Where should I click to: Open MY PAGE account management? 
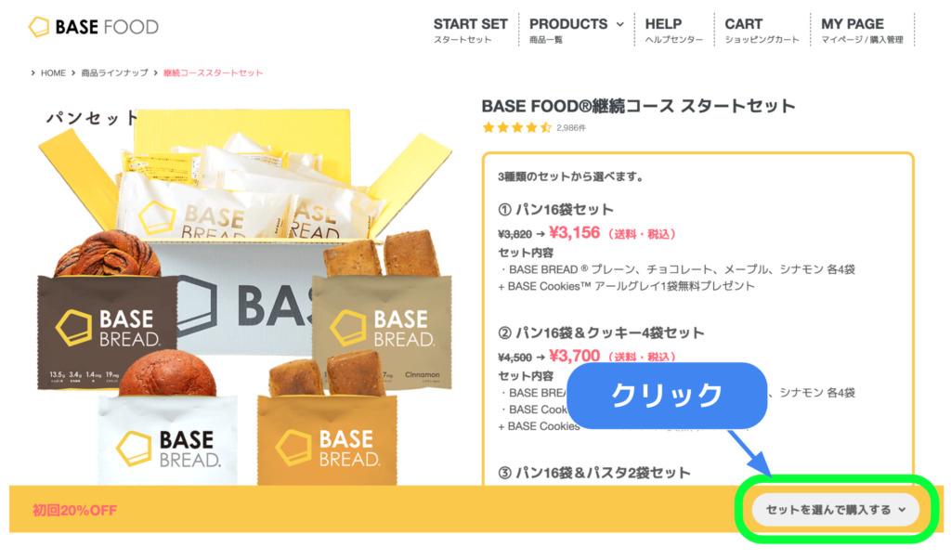pyautogui.click(x=862, y=31)
